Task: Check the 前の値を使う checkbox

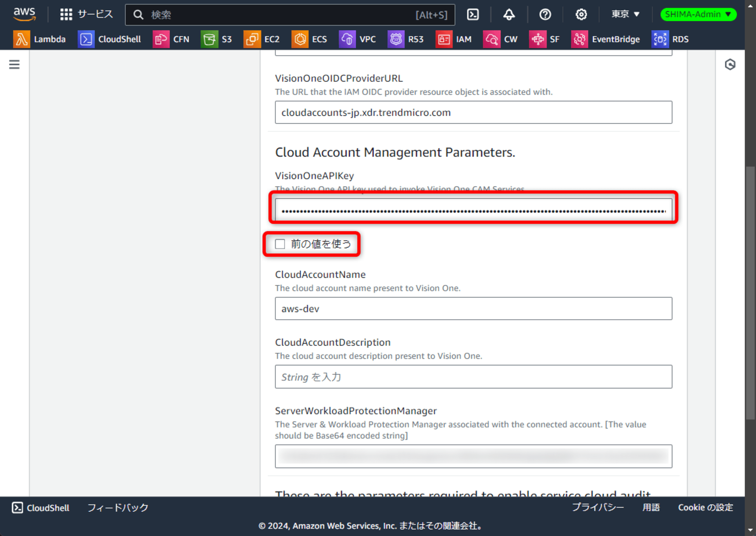Action: [x=280, y=244]
